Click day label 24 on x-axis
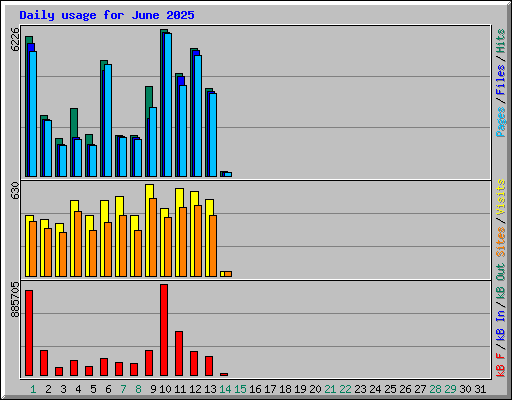 tap(375, 389)
